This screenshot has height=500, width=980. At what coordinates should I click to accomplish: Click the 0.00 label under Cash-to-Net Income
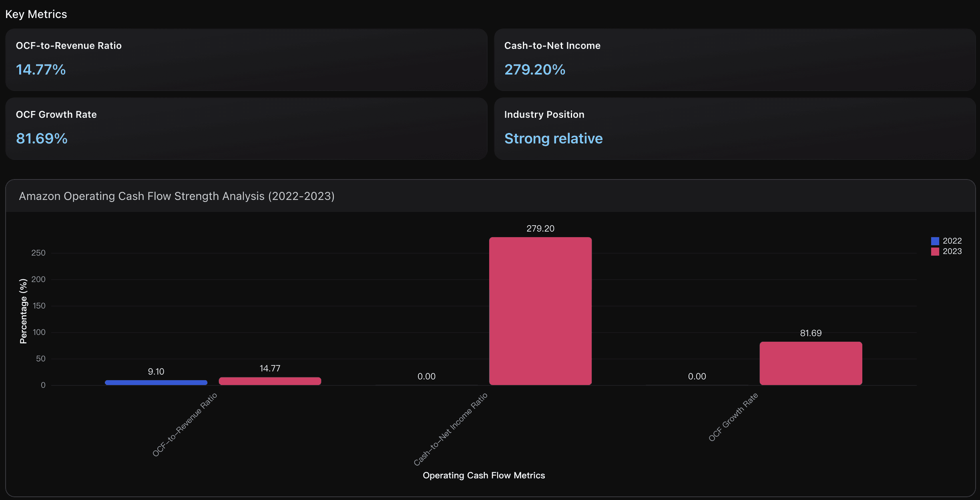point(426,376)
